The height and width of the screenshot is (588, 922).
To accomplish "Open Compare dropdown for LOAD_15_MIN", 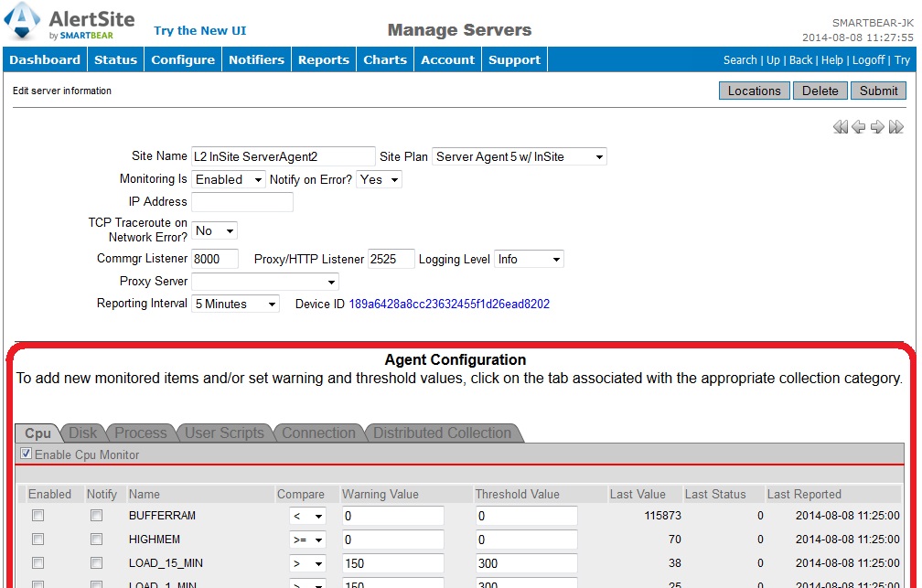I will click(x=307, y=564).
